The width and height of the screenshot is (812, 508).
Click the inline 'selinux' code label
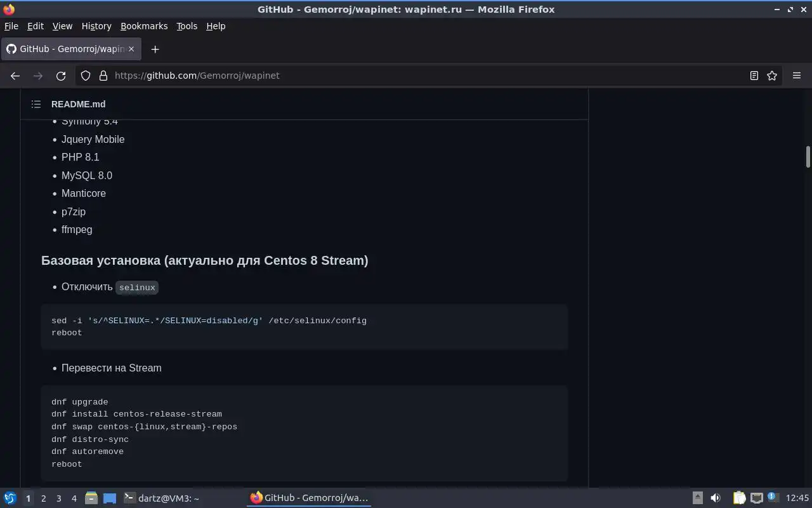(137, 288)
